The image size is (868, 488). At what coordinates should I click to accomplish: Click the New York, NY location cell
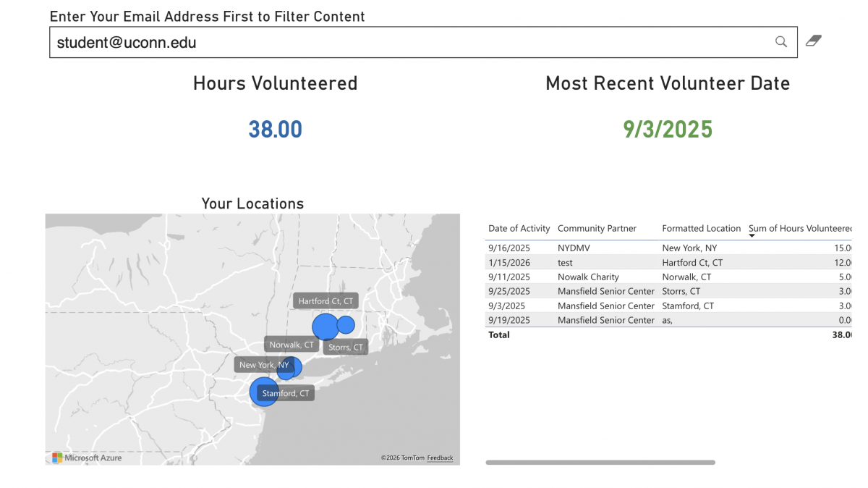coord(689,248)
